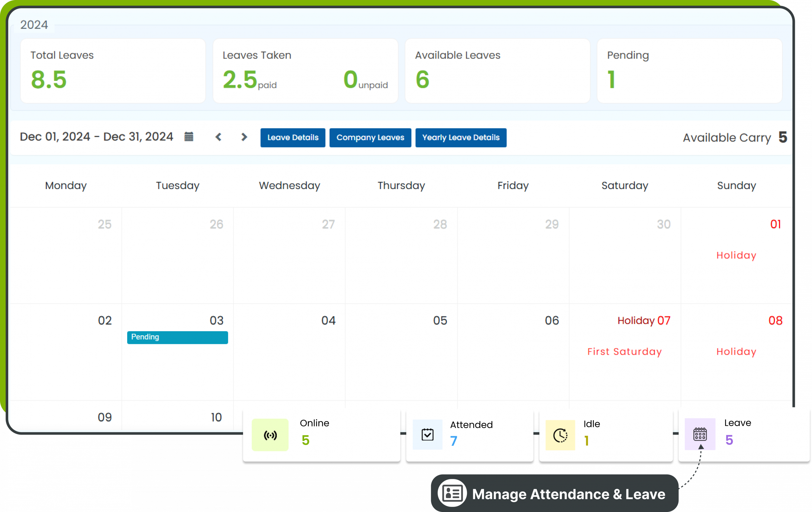Click the Online broadcast signal icon

pyautogui.click(x=270, y=435)
